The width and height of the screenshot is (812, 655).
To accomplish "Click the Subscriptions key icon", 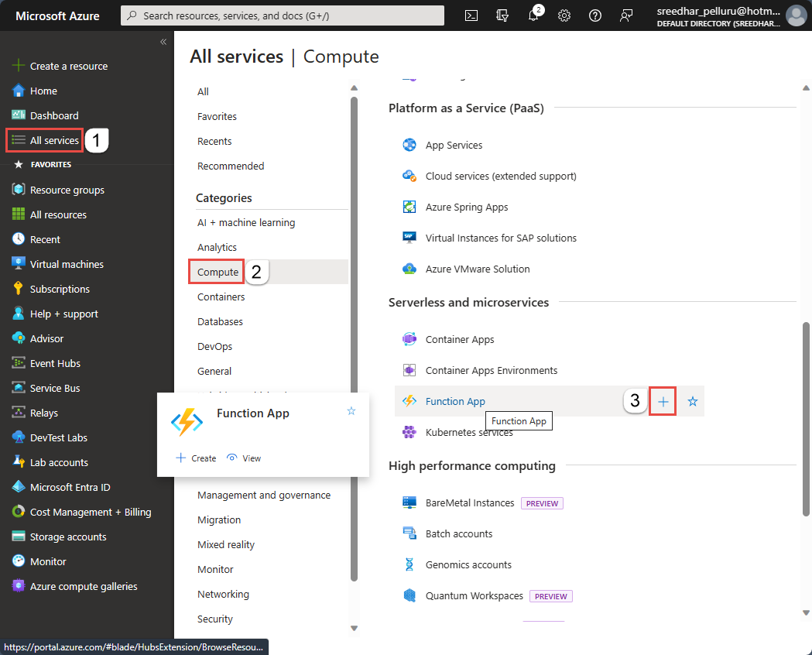I will 18,289.
